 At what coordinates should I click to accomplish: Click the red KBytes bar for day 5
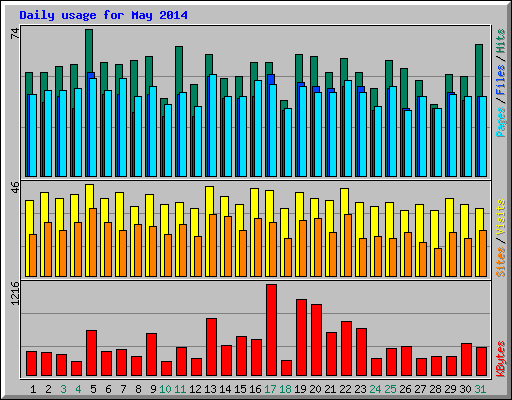pos(91,353)
